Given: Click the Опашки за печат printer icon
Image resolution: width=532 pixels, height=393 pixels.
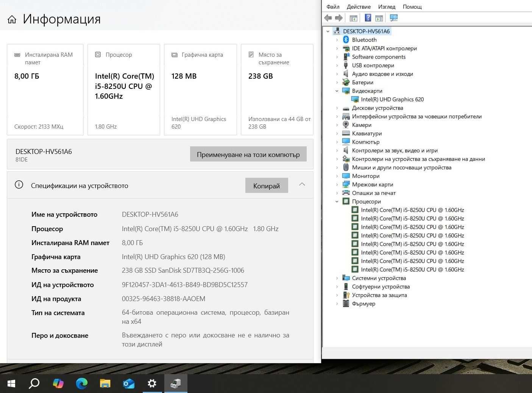Looking at the screenshot, I should [x=346, y=193].
